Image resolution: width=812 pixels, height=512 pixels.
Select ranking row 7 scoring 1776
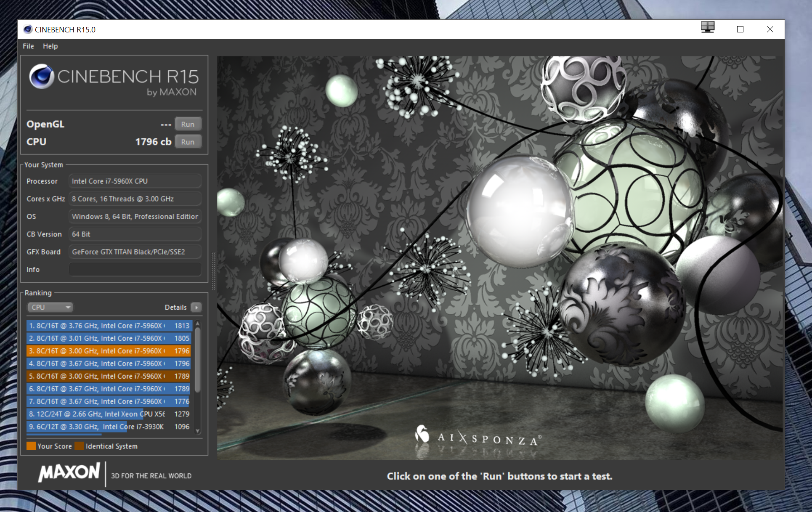(109, 401)
